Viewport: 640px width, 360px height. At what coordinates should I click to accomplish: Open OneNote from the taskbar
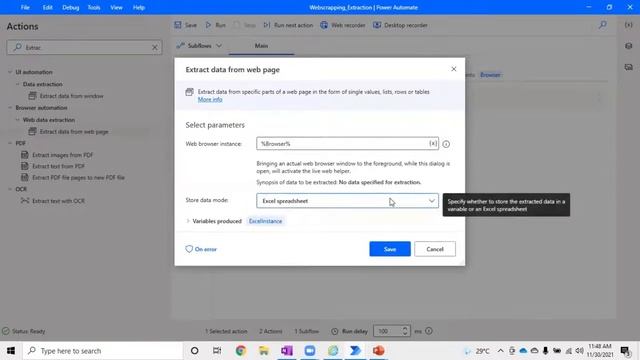pyautogui.click(x=287, y=351)
